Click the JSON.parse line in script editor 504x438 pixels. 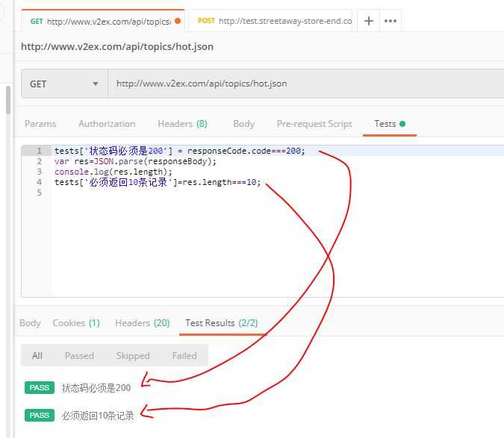(135, 161)
